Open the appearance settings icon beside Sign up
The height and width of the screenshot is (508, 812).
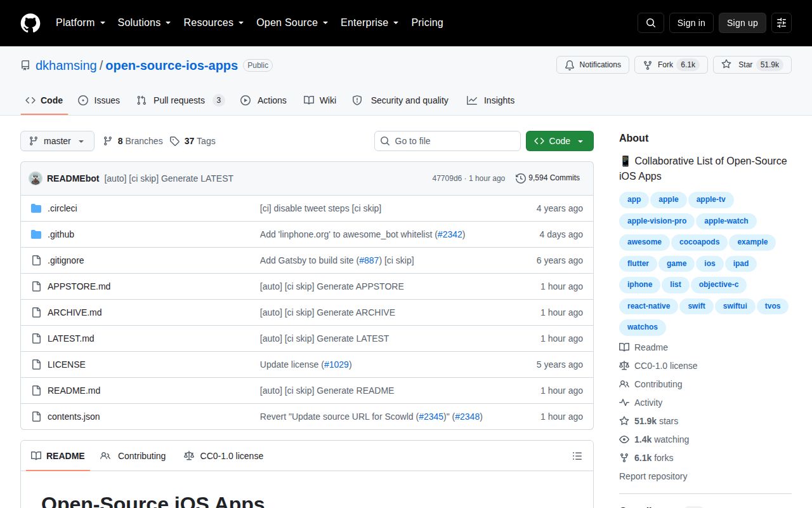[x=782, y=23]
